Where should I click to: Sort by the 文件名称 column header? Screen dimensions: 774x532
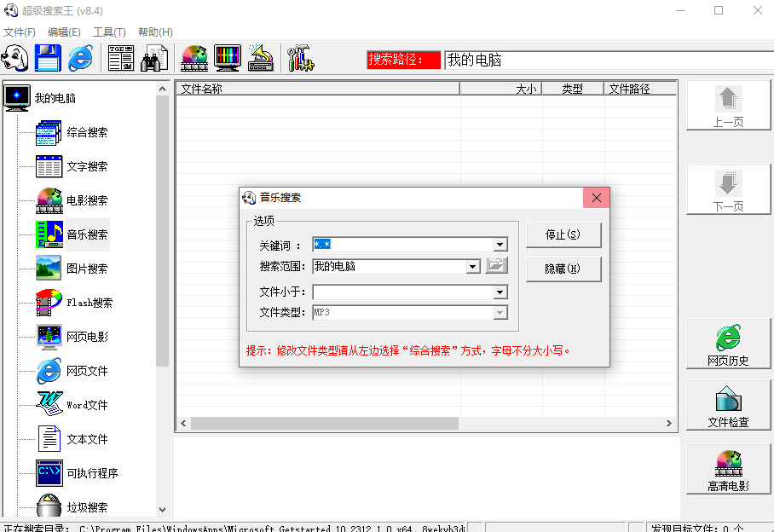pyautogui.click(x=318, y=89)
